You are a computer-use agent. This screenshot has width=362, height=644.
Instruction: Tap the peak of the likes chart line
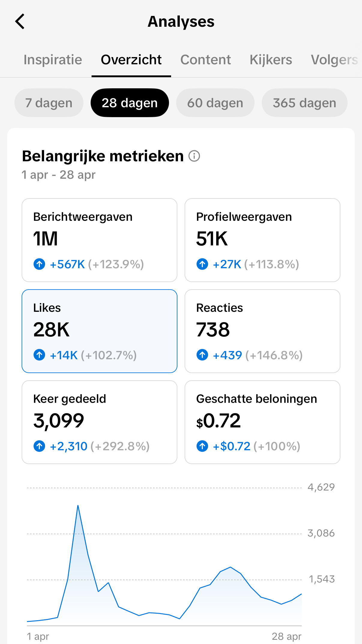click(x=78, y=506)
